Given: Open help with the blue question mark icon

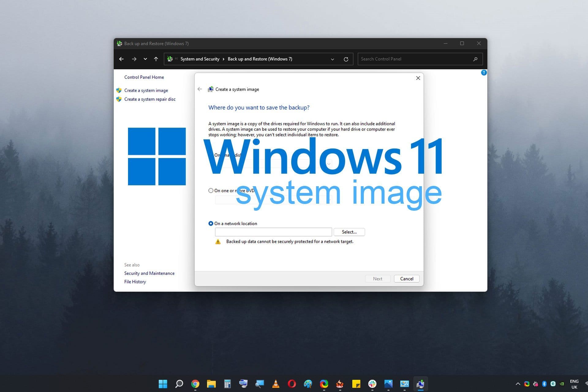Looking at the screenshot, I should coord(484,73).
